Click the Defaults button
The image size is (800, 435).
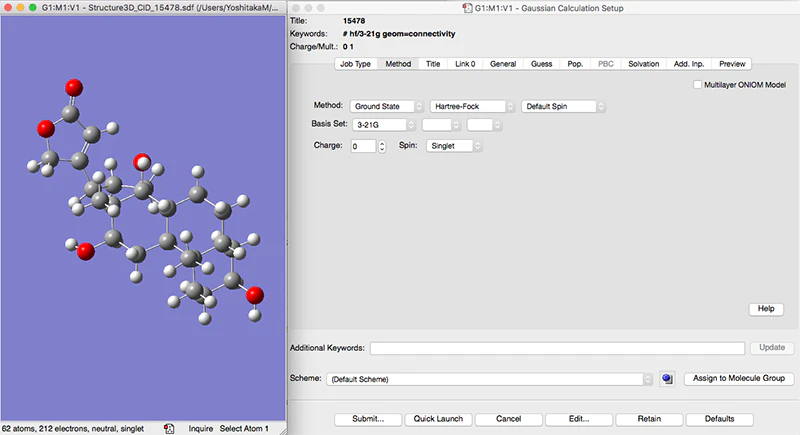click(x=719, y=419)
